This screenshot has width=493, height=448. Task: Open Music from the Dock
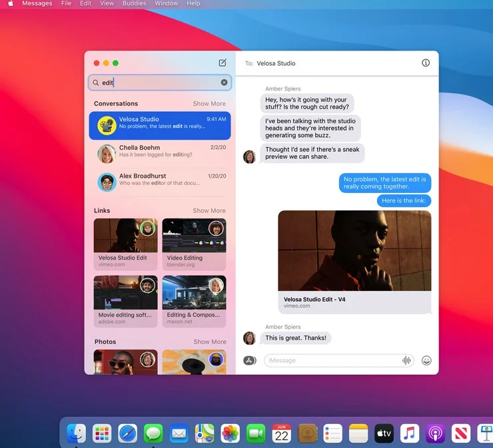coord(410,433)
